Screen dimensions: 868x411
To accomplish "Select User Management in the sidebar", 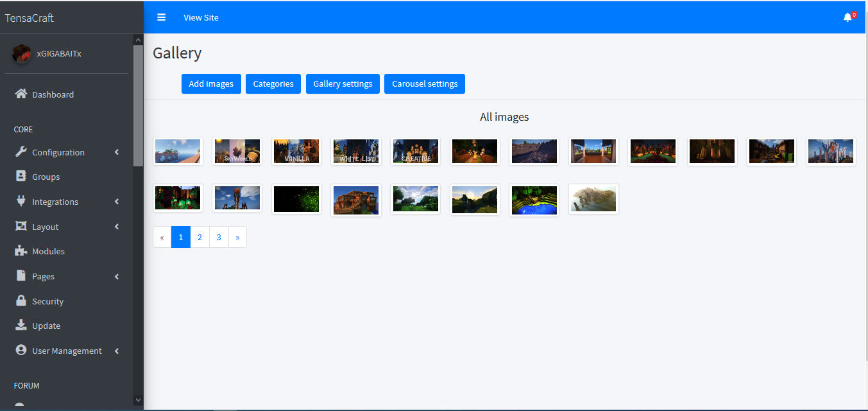I will (x=67, y=351).
